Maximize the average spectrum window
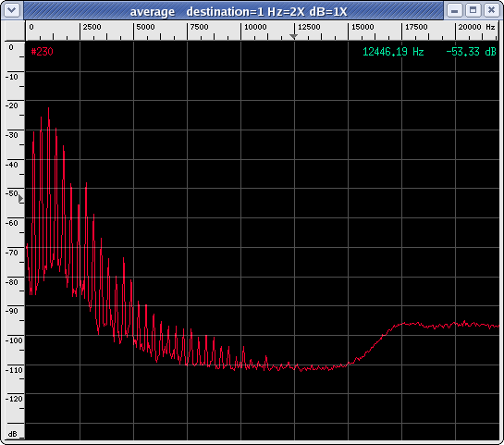Image resolution: width=504 pixels, height=445 pixels. 473,10
